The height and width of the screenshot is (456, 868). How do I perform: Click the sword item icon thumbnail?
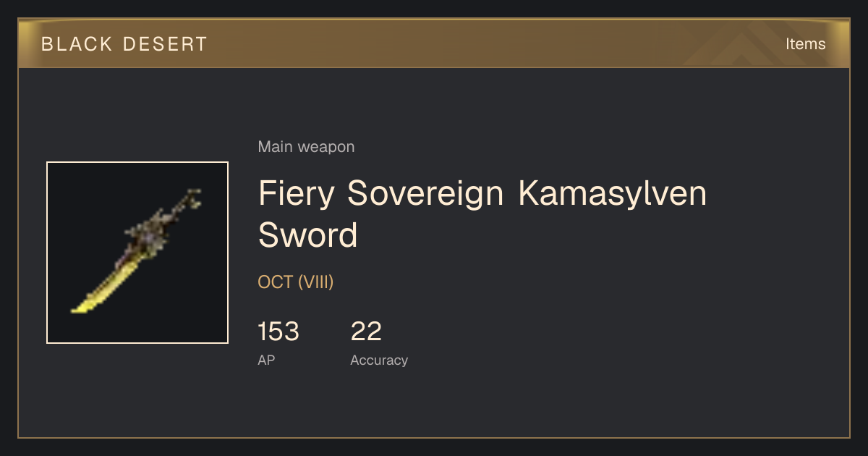[x=137, y=253]
